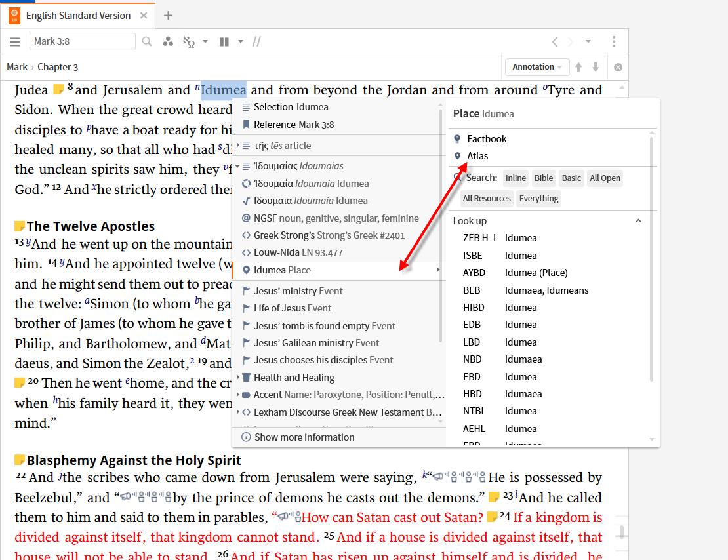Open the history dropdown arrow
The height and width of the screenshot is (560, 728).
point(588,42)
